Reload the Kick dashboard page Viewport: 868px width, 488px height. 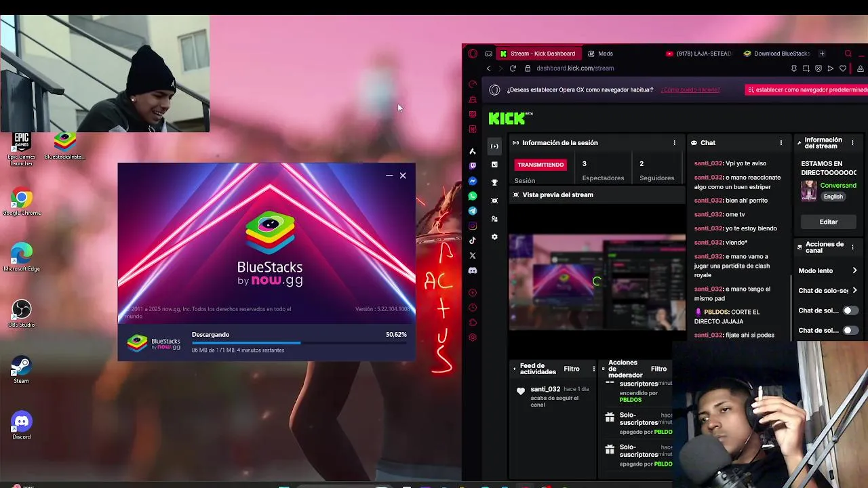point(513,68)
